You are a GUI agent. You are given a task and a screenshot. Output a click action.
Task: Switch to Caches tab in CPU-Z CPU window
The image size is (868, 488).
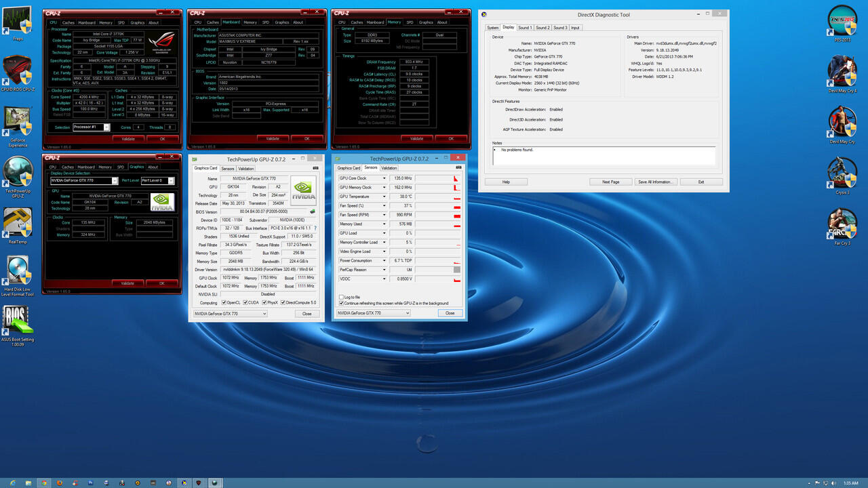pyautogui.click(x=68, y=22)
